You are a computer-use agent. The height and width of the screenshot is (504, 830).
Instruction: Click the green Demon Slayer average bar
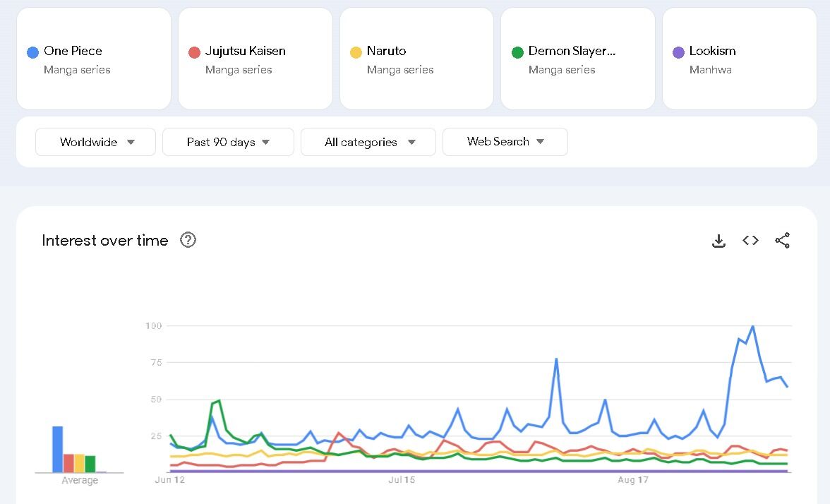(90, 464)
